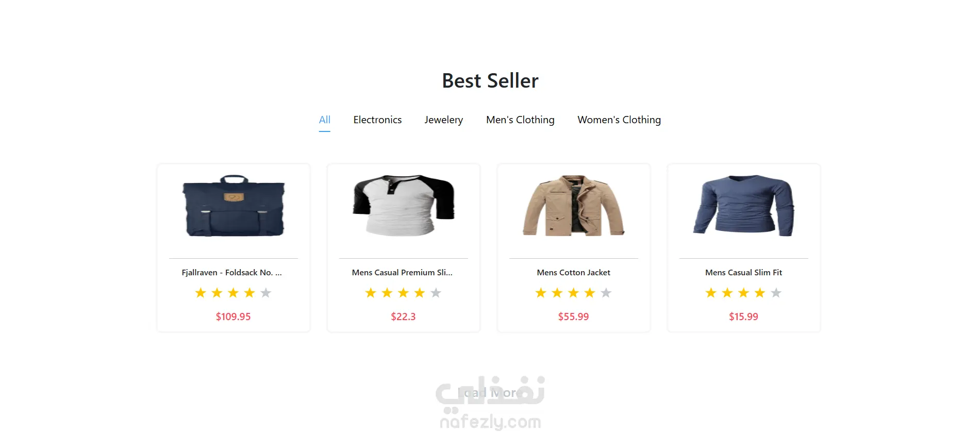Click the $55.99 jacket price
The width and height of the screenshot is (980, 432).
pyautogui.click(x=573, y=317)
